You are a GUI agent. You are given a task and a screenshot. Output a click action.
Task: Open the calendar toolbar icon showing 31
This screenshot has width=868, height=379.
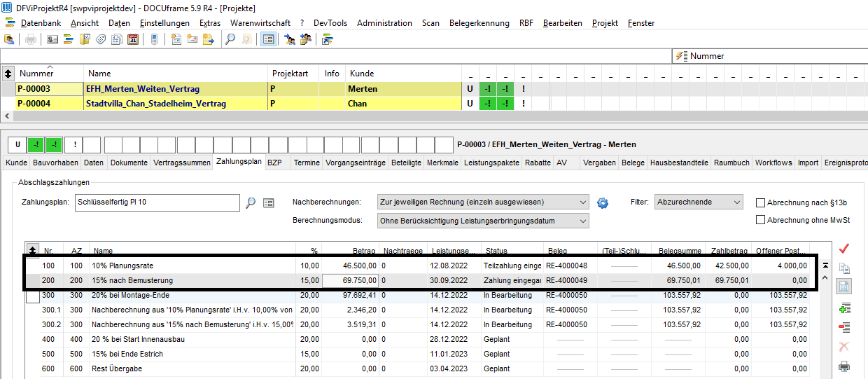pos(133,39)
